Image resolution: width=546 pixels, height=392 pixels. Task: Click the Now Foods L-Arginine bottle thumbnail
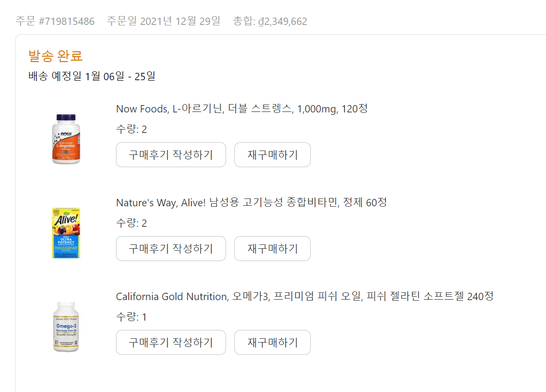[x=66, y=139]
